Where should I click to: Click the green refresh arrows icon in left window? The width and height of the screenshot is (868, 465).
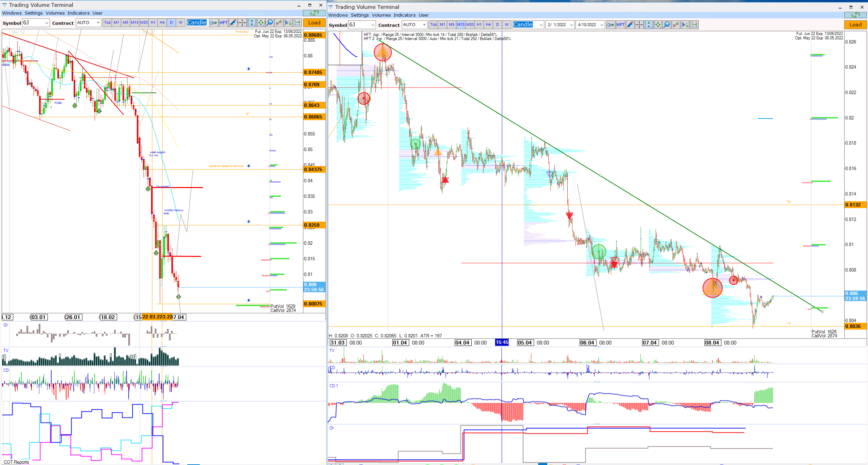tap(314, 13)
